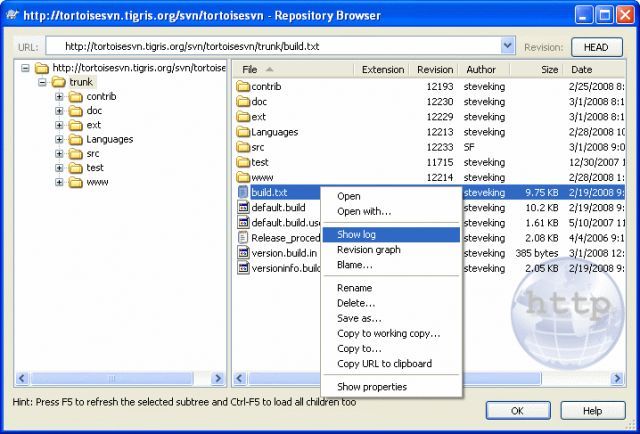The height and width of the screenshot is (434, 640).
Task: Expand the Languages tree node
Action: point(59,139)
